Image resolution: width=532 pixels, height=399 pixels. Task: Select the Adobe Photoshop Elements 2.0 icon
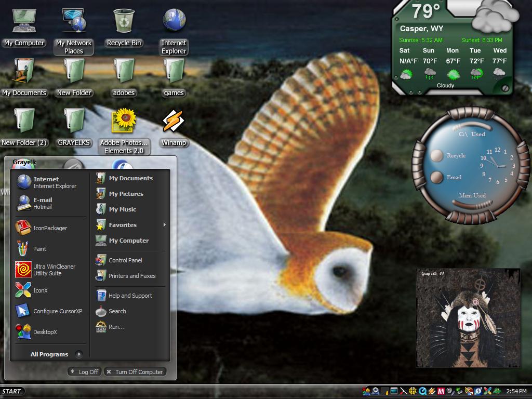124,131
